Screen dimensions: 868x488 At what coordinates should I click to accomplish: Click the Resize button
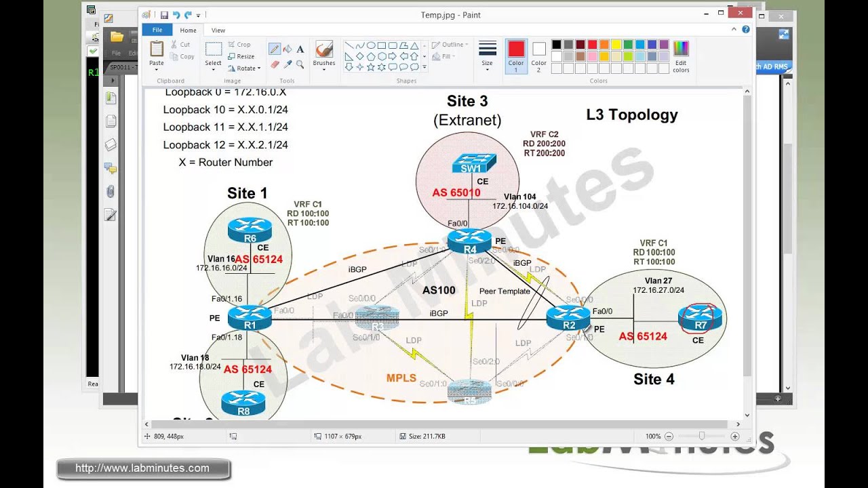(x=241, y=56)
